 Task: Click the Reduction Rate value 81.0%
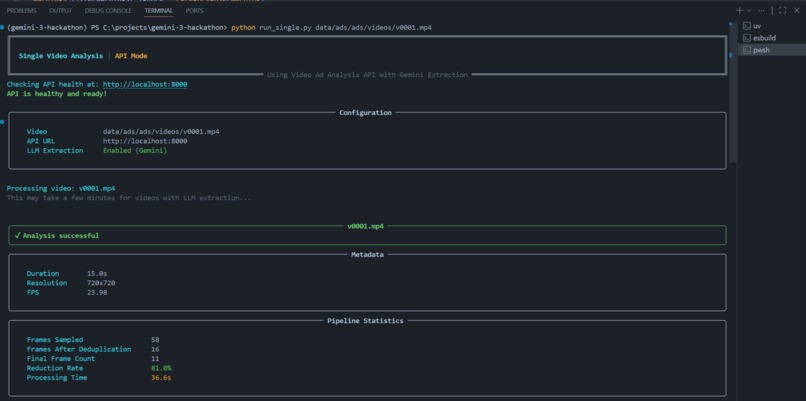pyautogui.click(x=161, y=368)
